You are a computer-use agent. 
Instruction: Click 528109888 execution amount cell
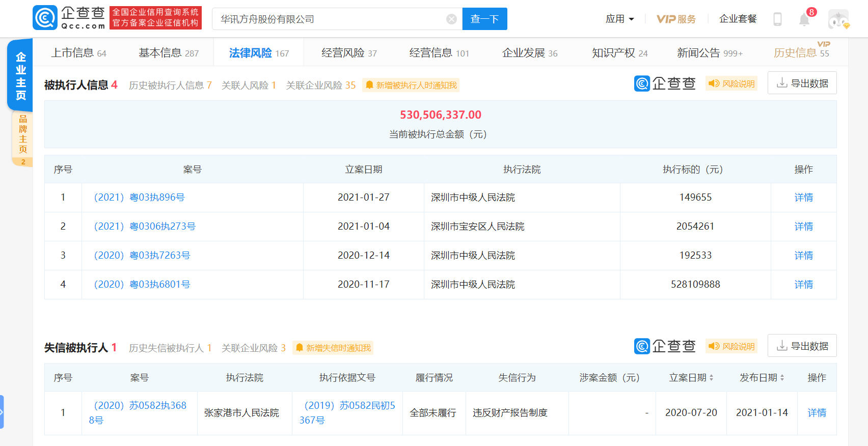click(695, 284)
